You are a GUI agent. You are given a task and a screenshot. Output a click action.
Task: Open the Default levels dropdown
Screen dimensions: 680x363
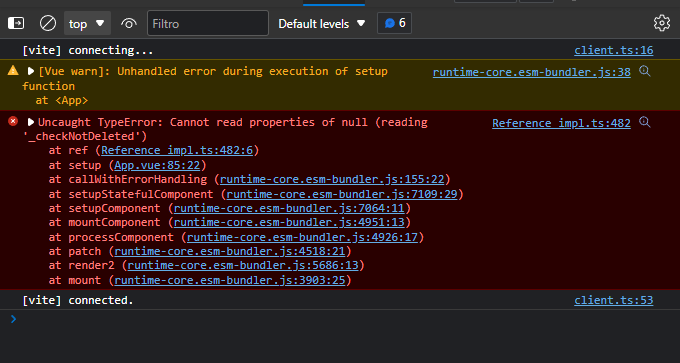(x=322, y=23)
